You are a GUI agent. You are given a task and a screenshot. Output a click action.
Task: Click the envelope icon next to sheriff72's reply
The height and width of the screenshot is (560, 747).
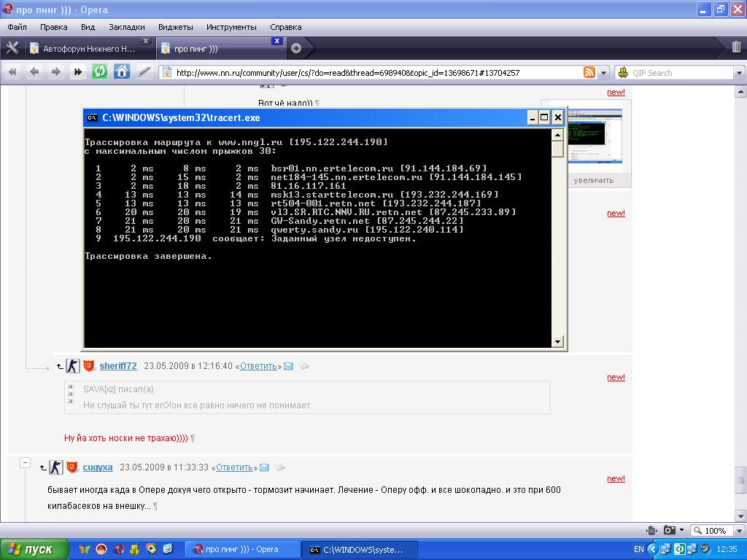(288, 366)
